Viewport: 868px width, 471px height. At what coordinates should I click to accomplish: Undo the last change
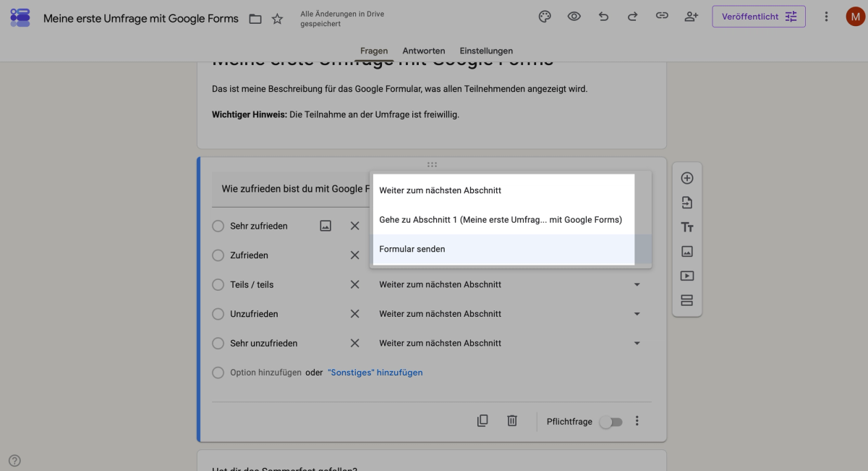[x=603, y=17]
